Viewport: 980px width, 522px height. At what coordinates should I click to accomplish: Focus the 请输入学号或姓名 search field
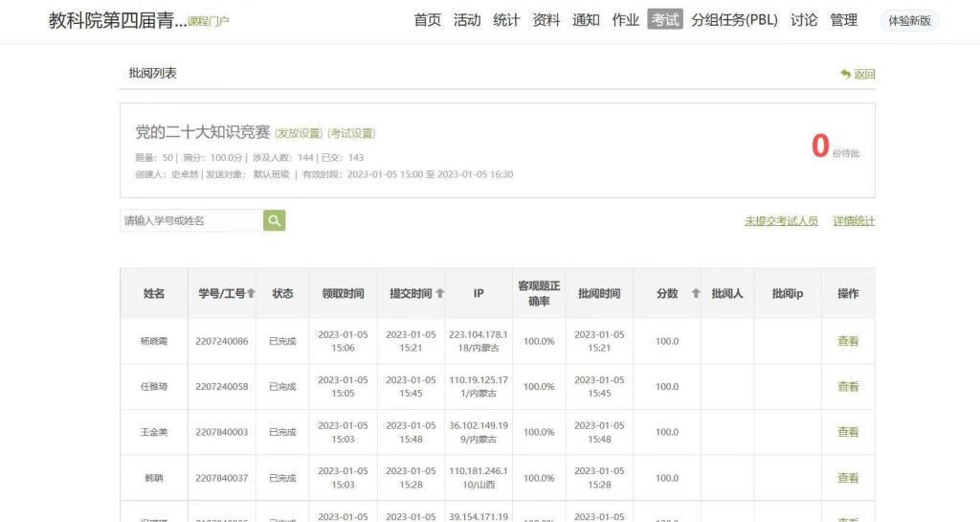tap(191, 221)
